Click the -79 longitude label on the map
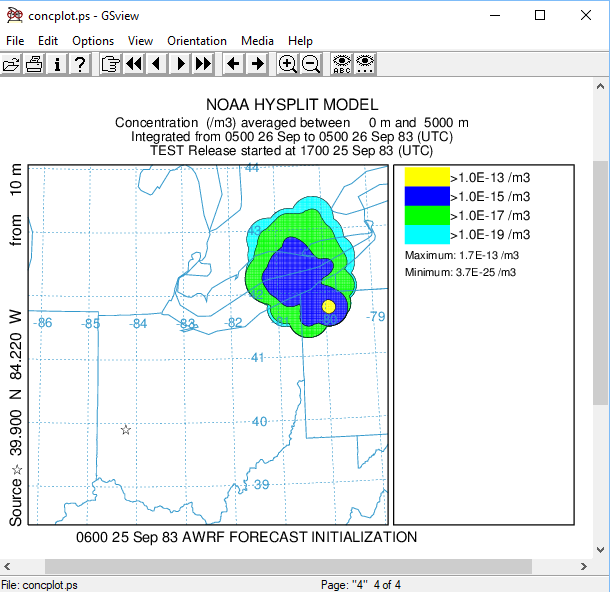Image resolution: width=610 pixels, height=592 pixels. [x=376, y=316]
